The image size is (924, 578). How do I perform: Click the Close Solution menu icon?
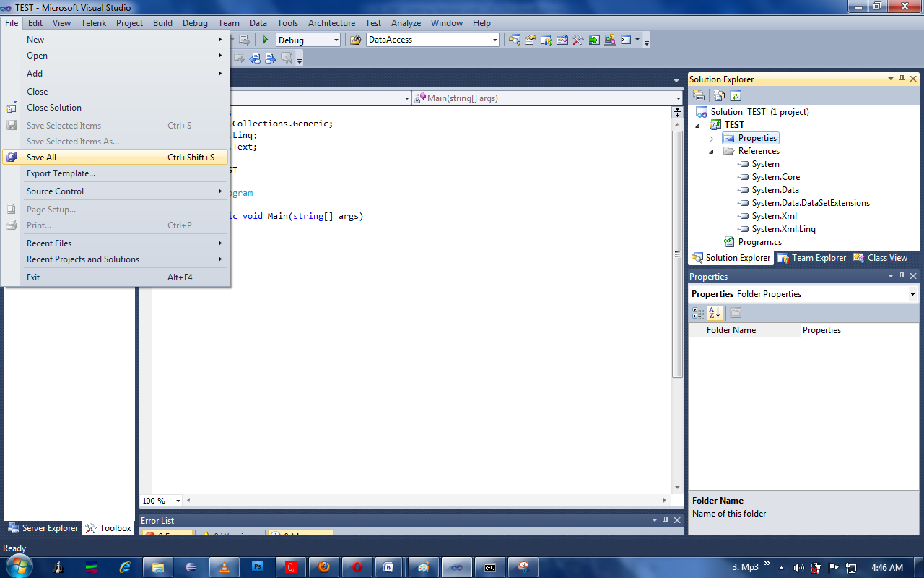(12, 108)
